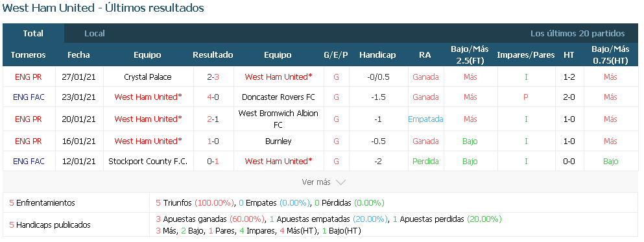The width and height of the screenshot is (644, 242).
Task: Expand results with Ver más chevron
Action: pos(324,182)
